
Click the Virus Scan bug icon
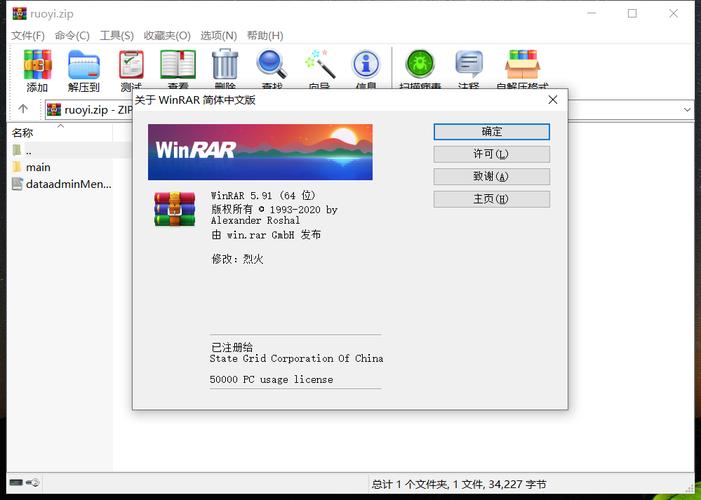point(420,65)
